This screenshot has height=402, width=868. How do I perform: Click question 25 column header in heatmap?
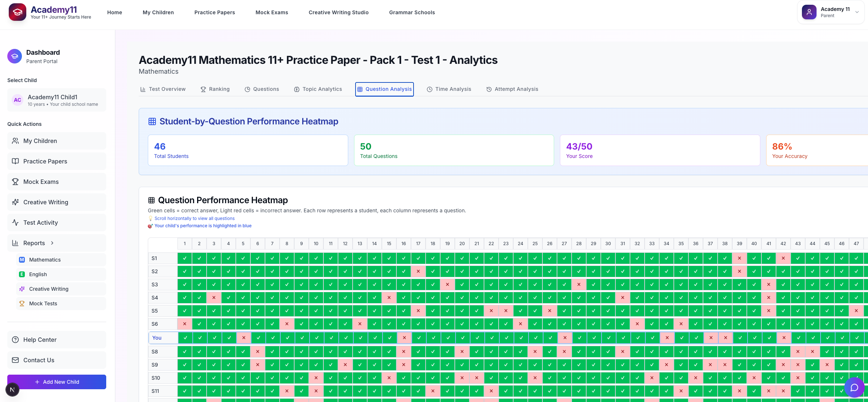(535, 244)
